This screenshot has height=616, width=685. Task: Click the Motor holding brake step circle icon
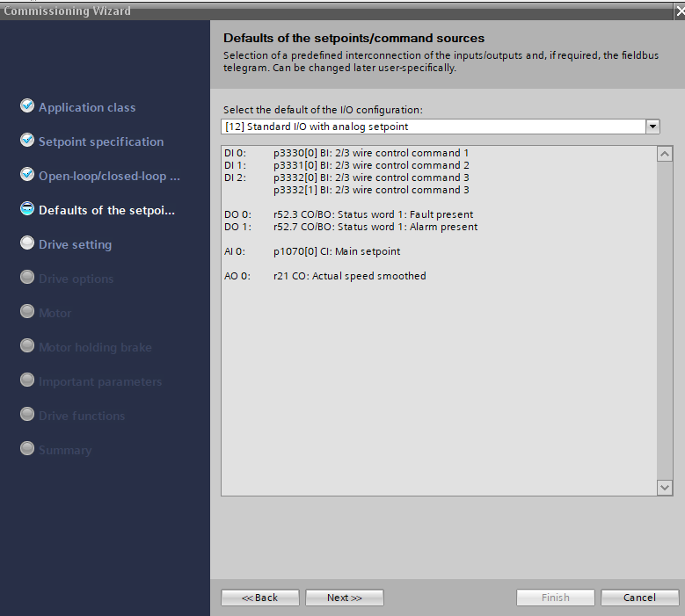point(27,345)
